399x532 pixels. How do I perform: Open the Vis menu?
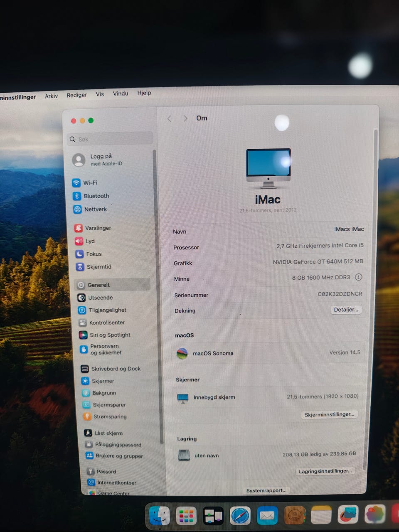click(x=100, y=94)
